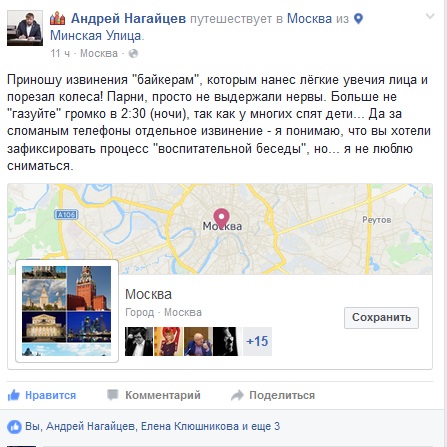
Task: Click the travel icon beside author name
Action: (57, 18)
